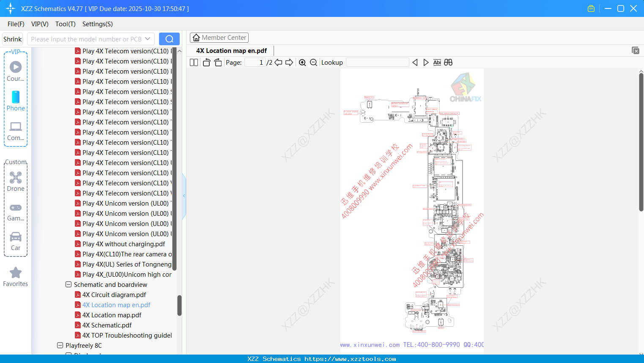The height and width of the screenshot is (363, 644).
Task: Click the tree panel vertical scrollbar thumb
Action: [179, 305]
